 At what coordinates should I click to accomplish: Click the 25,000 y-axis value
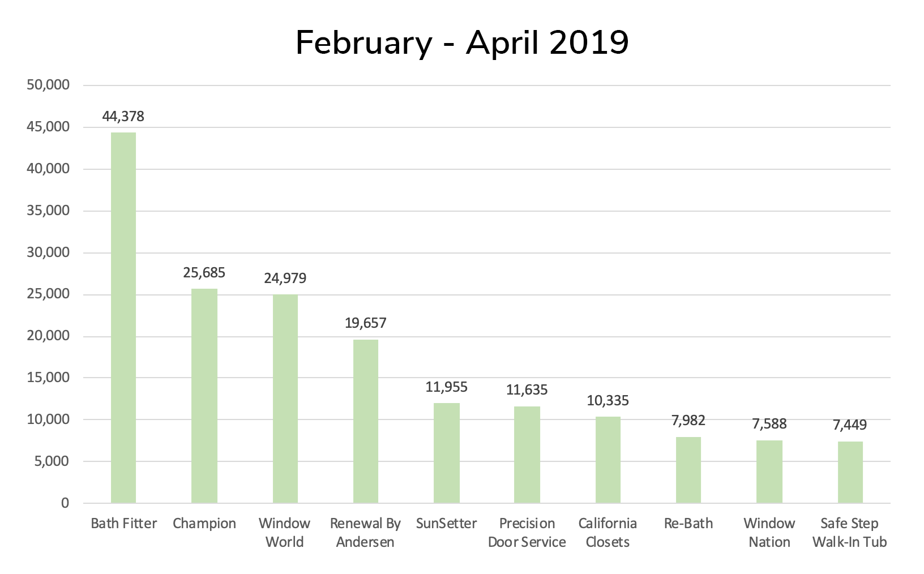(48, 294)
